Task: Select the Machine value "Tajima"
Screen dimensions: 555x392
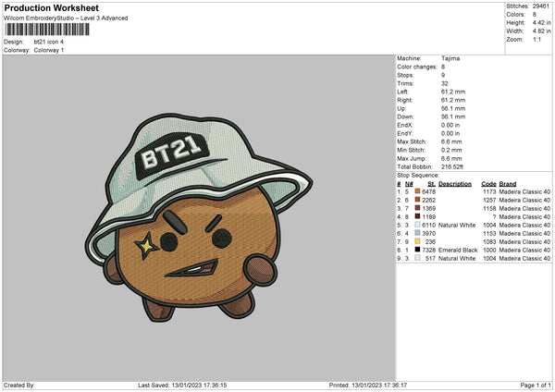Action: (450, 58)
